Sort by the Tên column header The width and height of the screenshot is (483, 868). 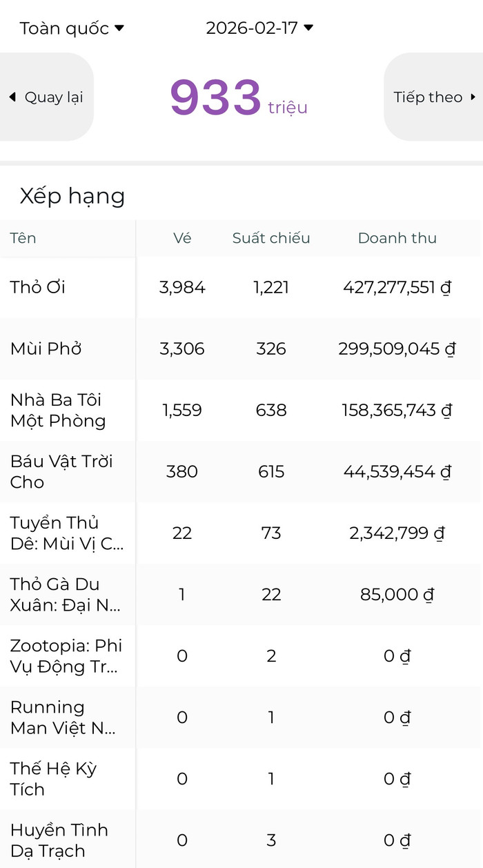(x=23, y=238)
